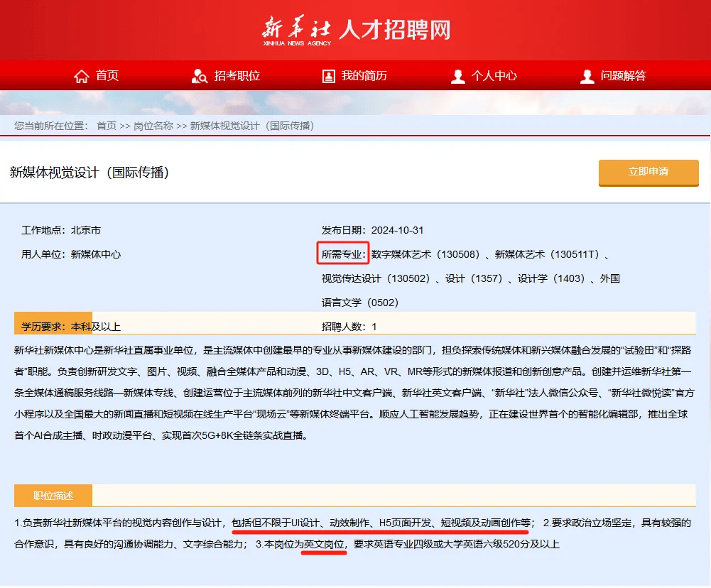Click the job title heading 新媒体视觉设计（国际传播）
The height and width of the screenshot is (588, 711).
click(89, 173)
